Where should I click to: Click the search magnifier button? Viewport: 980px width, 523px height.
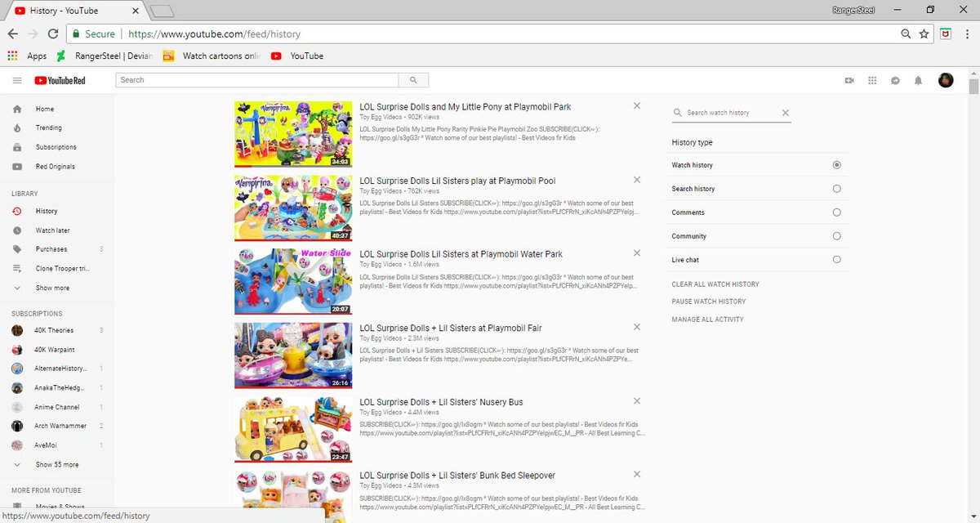413,80
